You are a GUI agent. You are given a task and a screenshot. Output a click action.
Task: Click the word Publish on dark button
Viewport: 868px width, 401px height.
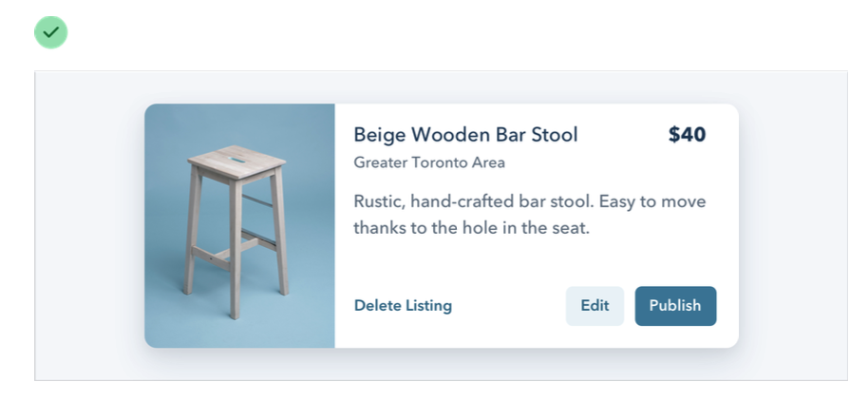pyautogui.click(x=675, y=306)
